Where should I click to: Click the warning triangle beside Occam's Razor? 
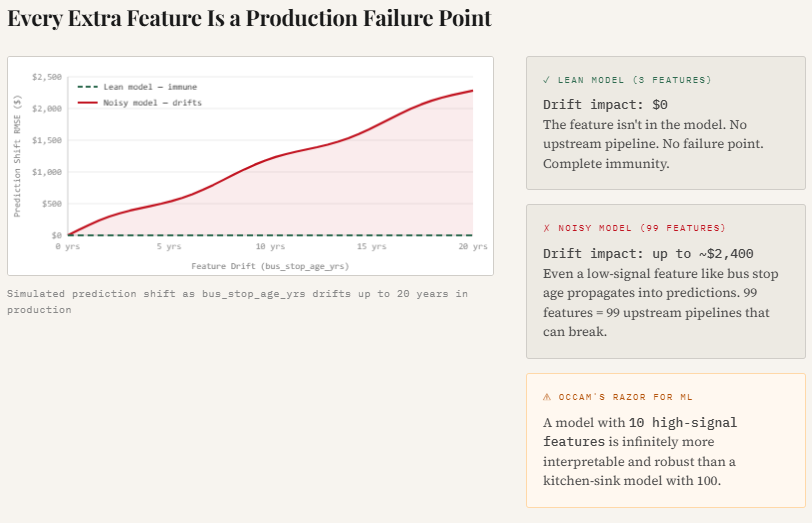pyautogui.click(x=546, y=397)
